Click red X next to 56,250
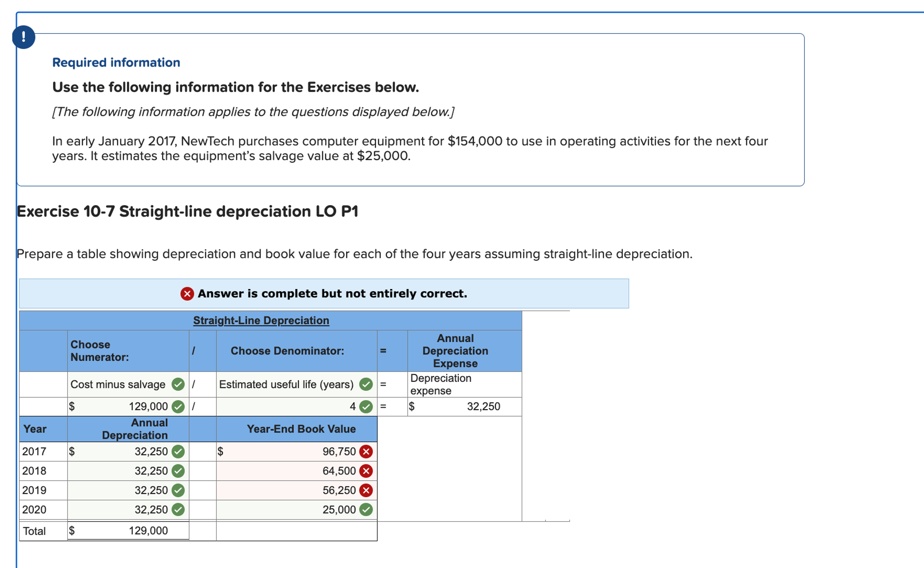Screen dimensions: 924x568 [366, 490]
